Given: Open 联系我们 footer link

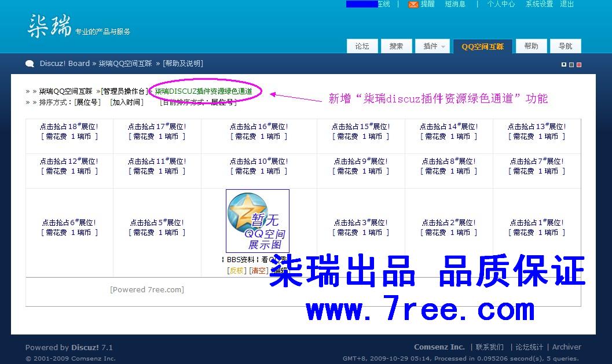Looking at the screenshot, I should [x=489, y=347].
